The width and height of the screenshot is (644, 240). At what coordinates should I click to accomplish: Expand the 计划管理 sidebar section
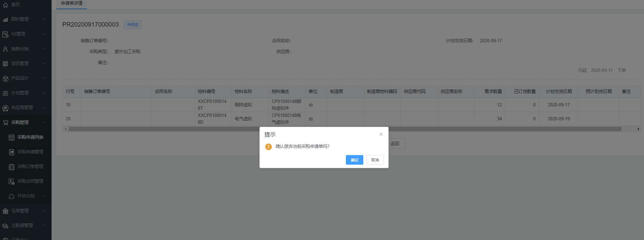click(44, 93)
